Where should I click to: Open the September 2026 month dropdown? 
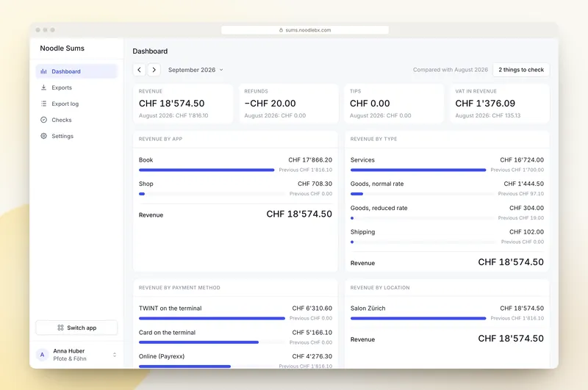pos(196,70)
